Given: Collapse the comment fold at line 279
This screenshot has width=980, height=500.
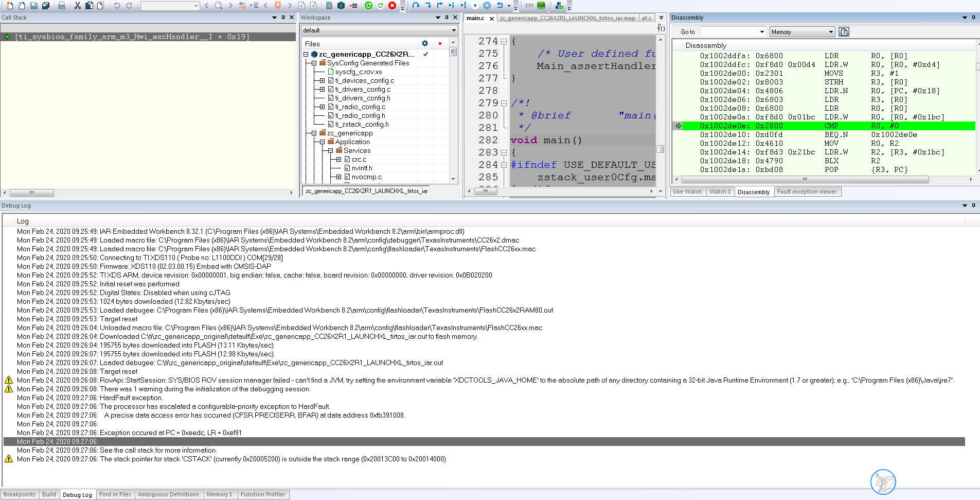Looking at the screenshot, I should click(x=504, y=103).
